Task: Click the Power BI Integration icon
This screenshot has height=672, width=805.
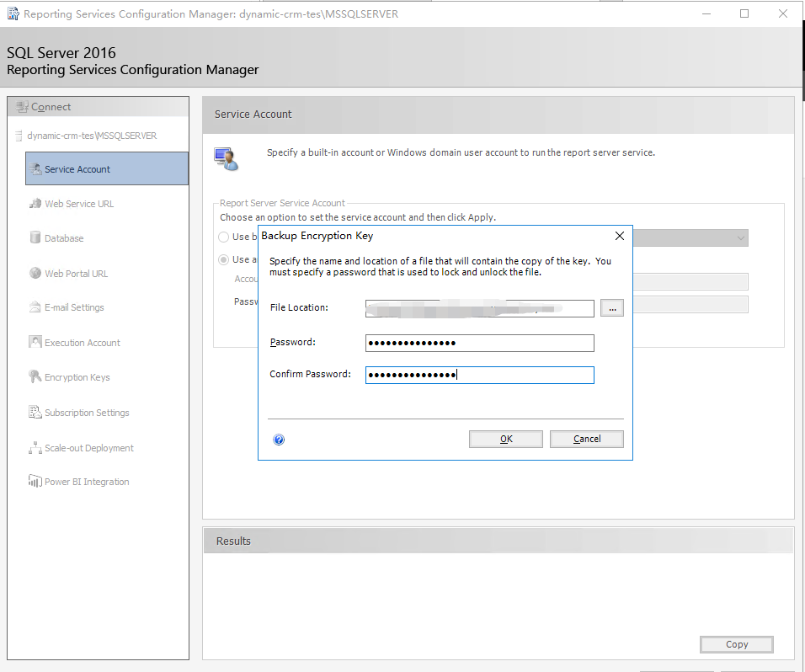Action: click(x=35, y=481)
